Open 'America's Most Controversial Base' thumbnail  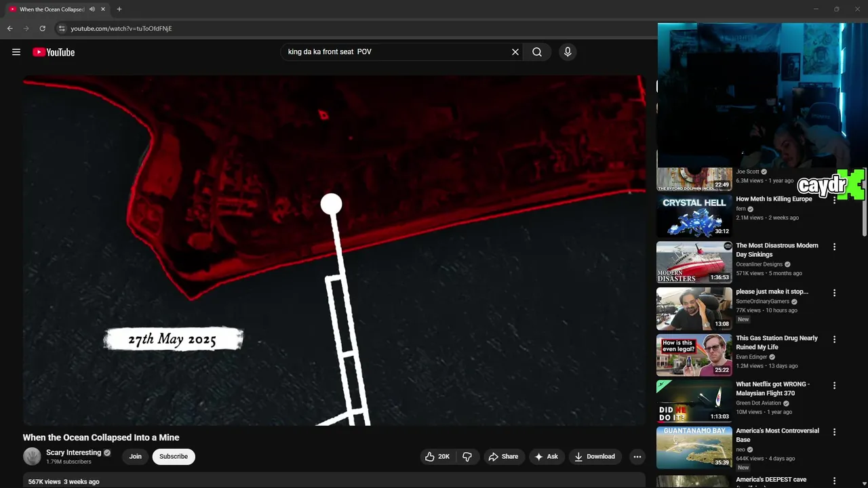click(694, 448)
